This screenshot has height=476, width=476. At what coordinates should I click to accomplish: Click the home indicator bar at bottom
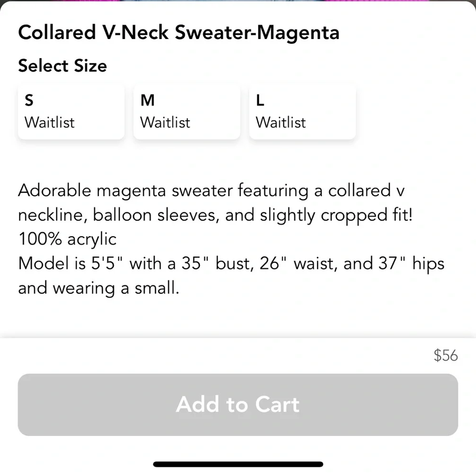(238, 465)
